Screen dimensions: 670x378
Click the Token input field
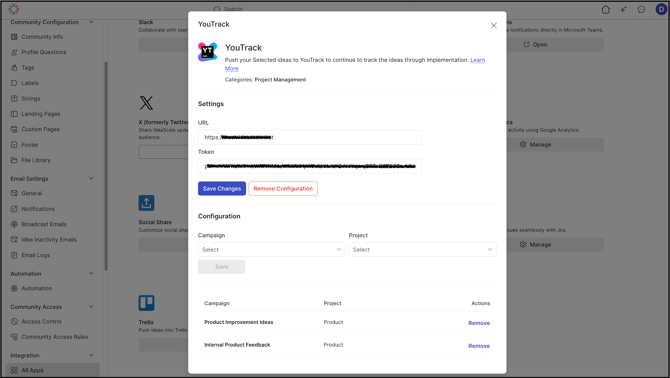tap(310, 166)
